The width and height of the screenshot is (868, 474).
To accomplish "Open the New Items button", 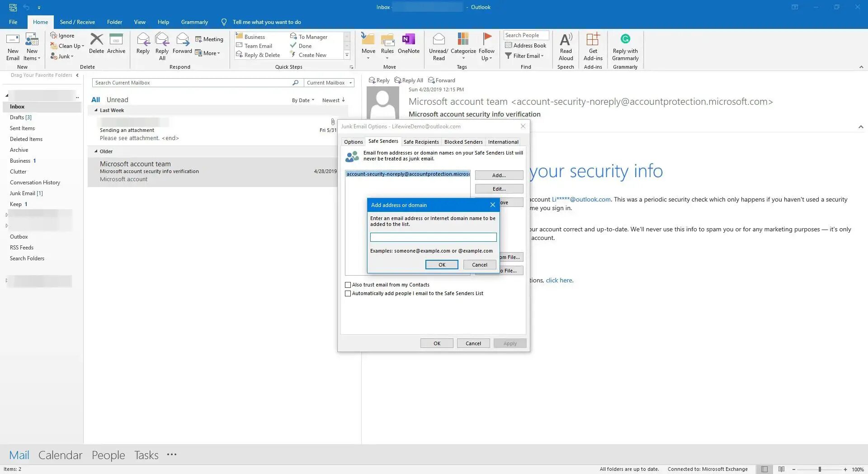I will pos(32,47).
